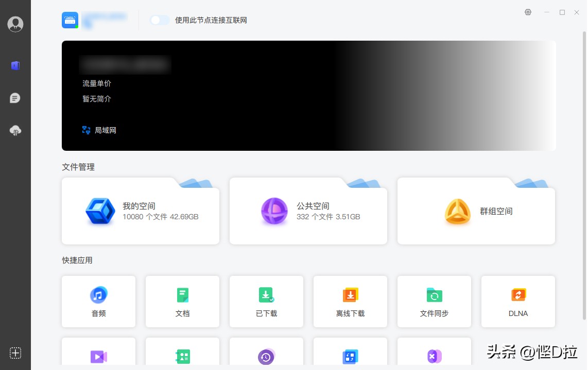Click the app logo next to device name
The width and height of the screenshot is (588, 370).
(70, 20)
